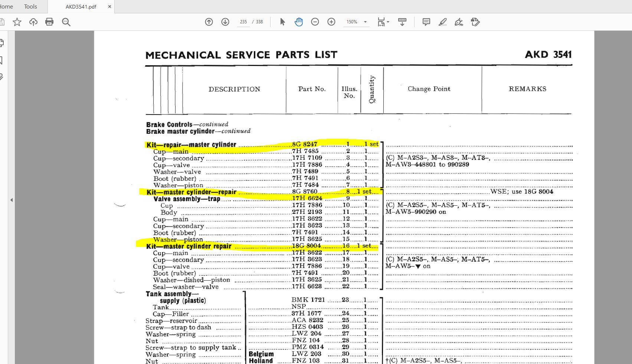The height and width of the screenshot is (364, 632).
Task: Click the WSE; use 18G 8004 remark
Action: click(x=522, y=192)
